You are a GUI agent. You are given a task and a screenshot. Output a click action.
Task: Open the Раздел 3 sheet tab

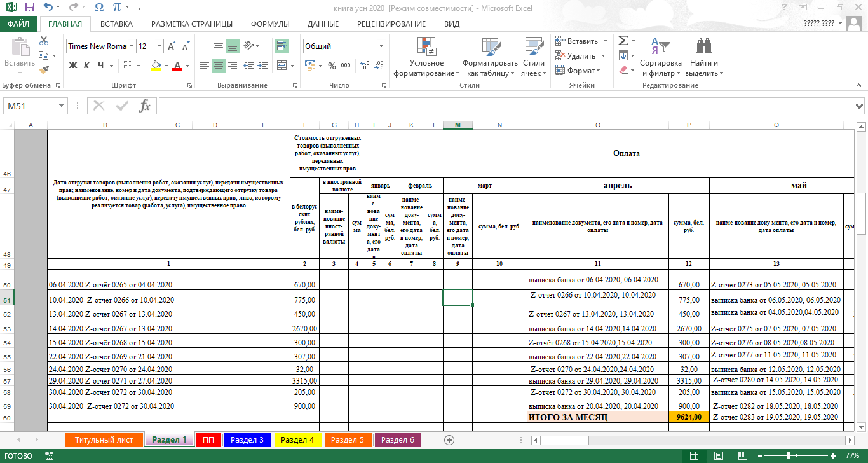pyautogui.click(x=247, y=440)
